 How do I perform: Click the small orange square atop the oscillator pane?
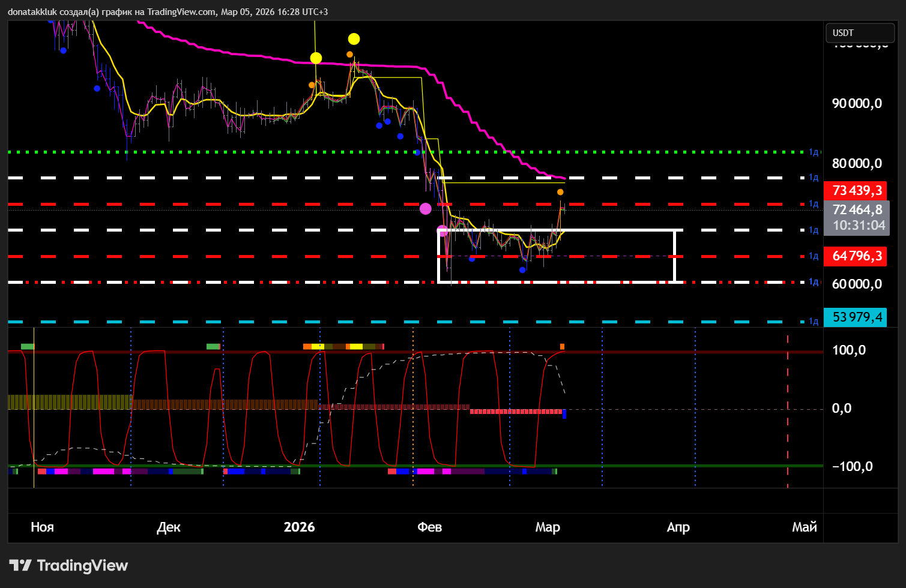click(563, 346)
